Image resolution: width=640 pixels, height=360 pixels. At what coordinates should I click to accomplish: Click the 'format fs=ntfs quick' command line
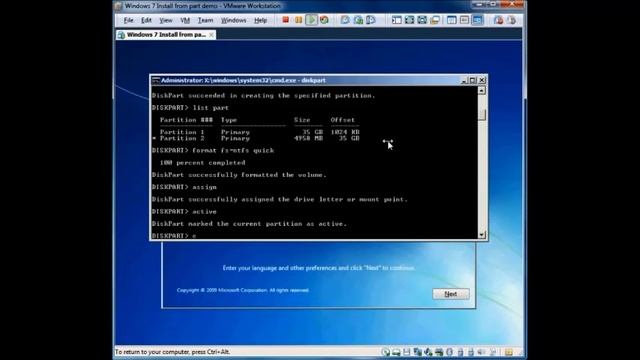click(x=213, y=151)
